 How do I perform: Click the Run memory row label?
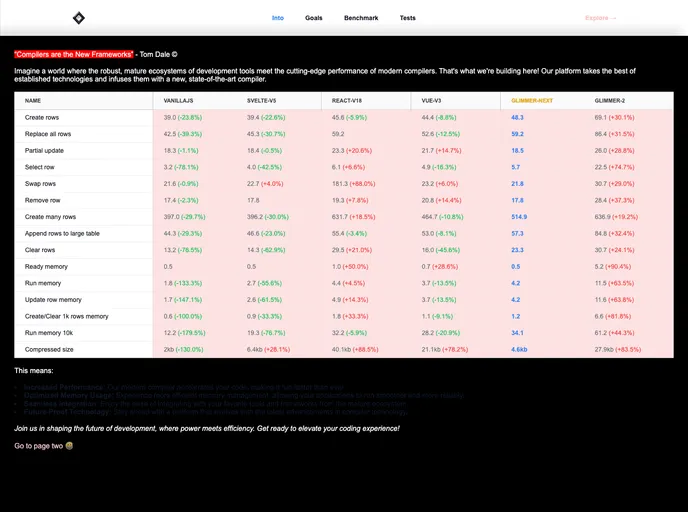pyautogui.click(x=43, y=283)
